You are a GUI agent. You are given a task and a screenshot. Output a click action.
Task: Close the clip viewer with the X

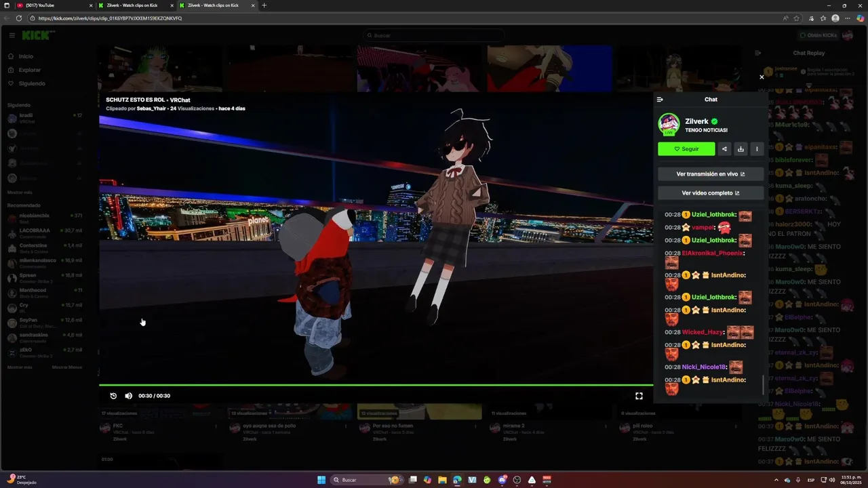pyautogui.click(x=762, y=77)
